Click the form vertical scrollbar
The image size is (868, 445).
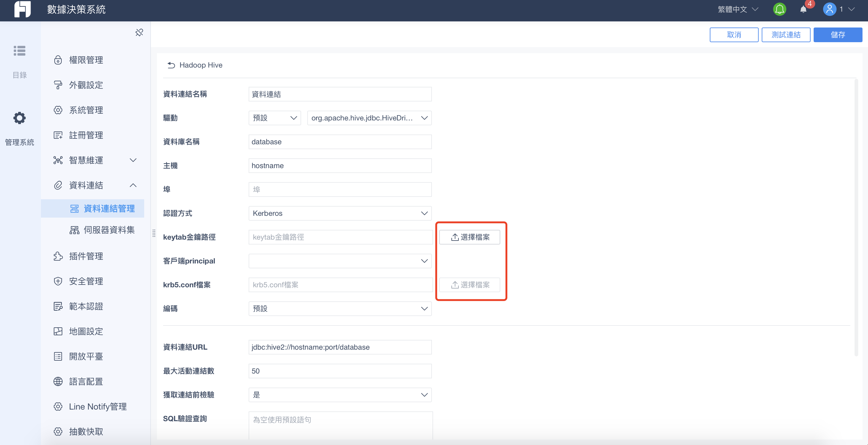[856, 217]
